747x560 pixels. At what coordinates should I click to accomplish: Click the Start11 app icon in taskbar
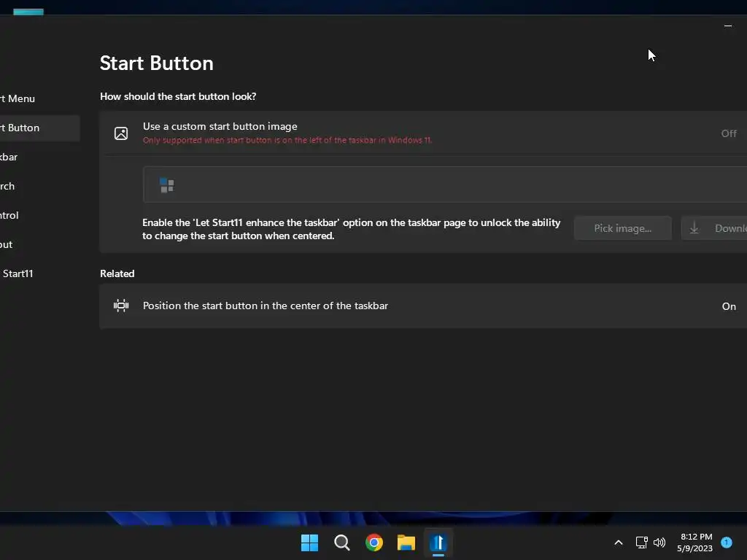[x=438, y=542]
